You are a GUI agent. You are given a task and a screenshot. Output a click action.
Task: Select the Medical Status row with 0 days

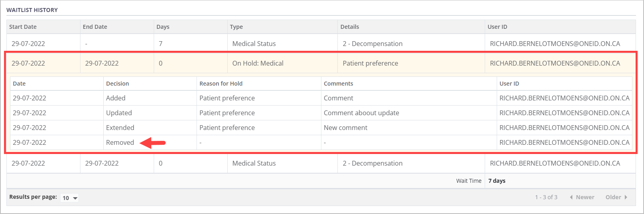click(254, 163)
